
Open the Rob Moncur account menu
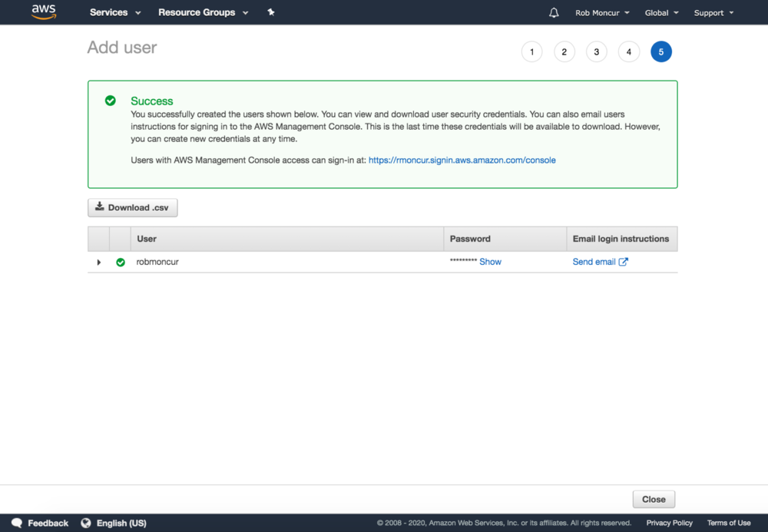coord(602,13)
